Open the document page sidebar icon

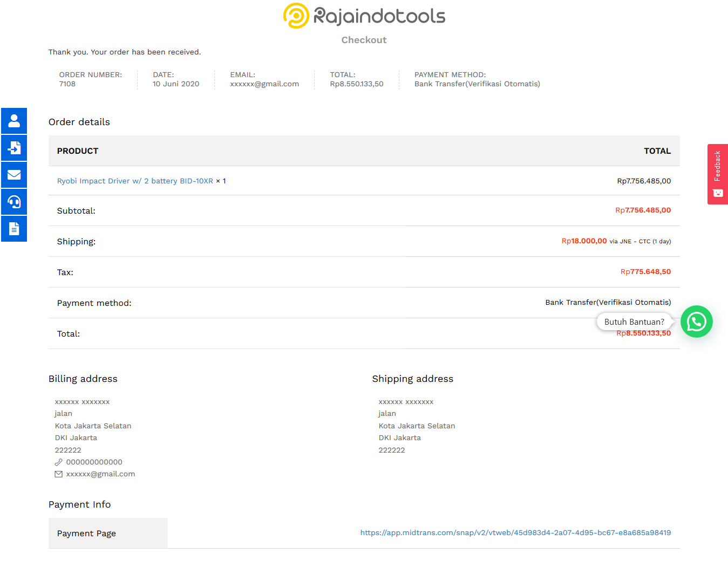coord(14,229)
